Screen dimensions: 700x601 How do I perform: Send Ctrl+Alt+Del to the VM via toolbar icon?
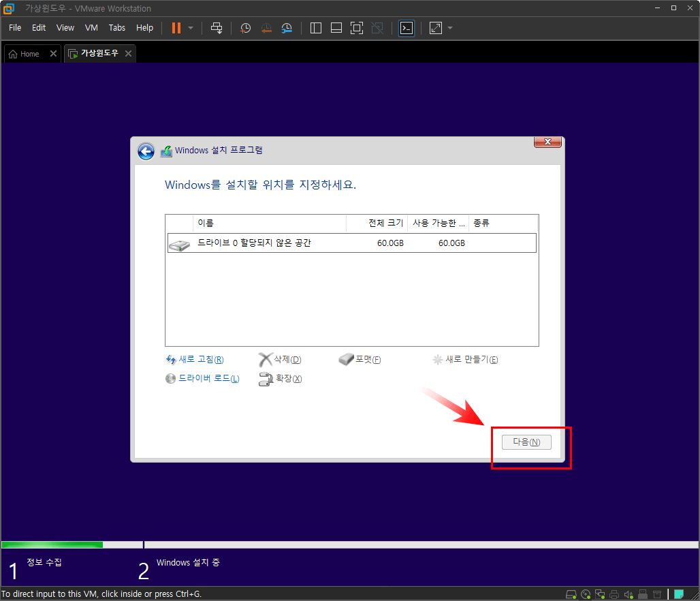[x=217, y=28]
